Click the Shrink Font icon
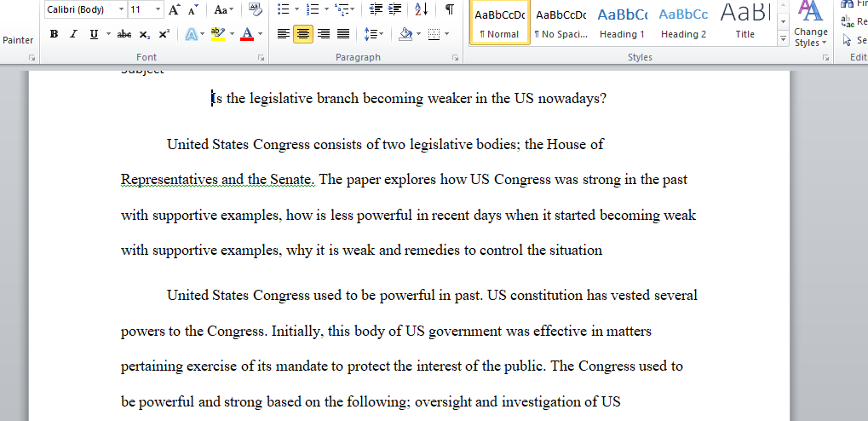 tap(193, 9)
